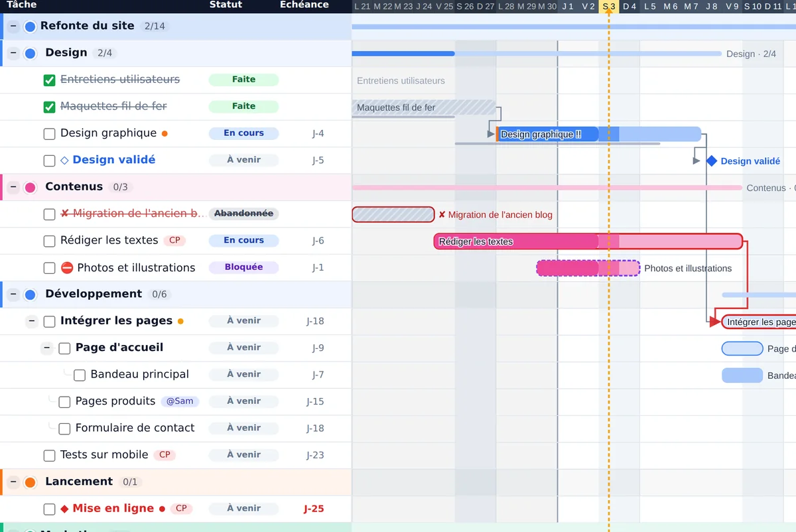Collapse the Design group

click(x=13, y=53)
